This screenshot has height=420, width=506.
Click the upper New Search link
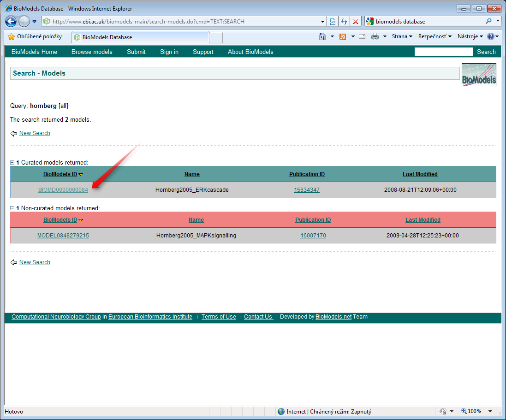[x=35, y=133]
